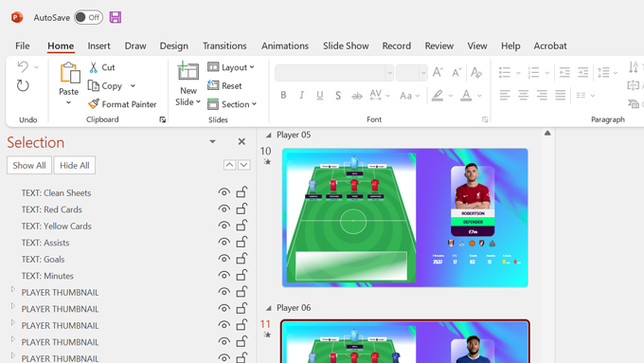644x363 pixels.
Task: Justify text alignment
Action: pyautogui.click(x=561, y=96)
